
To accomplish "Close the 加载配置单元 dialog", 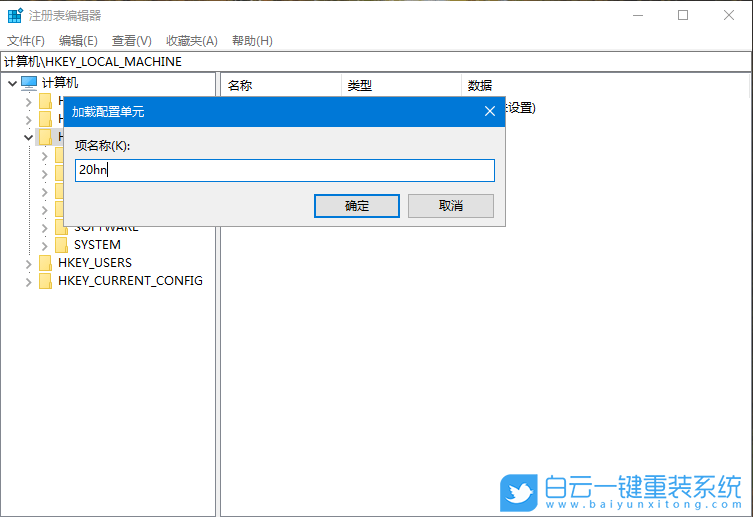I will coord(489,111).
